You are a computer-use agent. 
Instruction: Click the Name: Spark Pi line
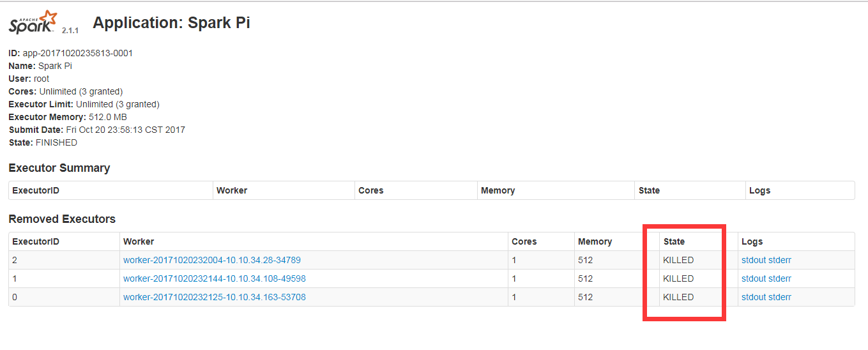(x=40, y=66)
